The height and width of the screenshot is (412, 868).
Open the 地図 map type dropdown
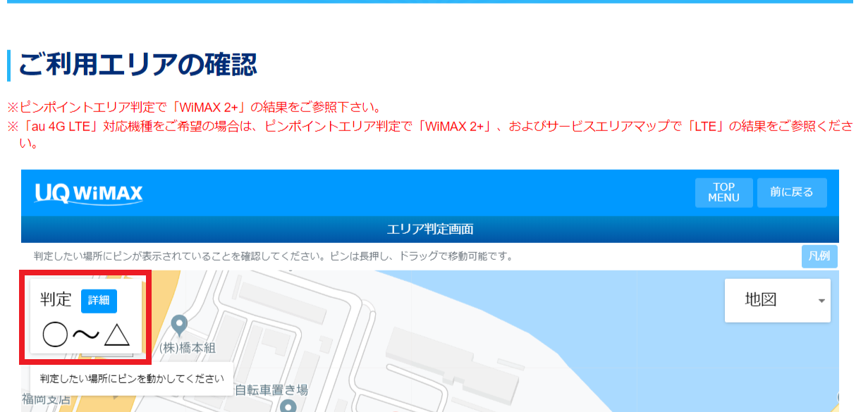click(778, 301)
